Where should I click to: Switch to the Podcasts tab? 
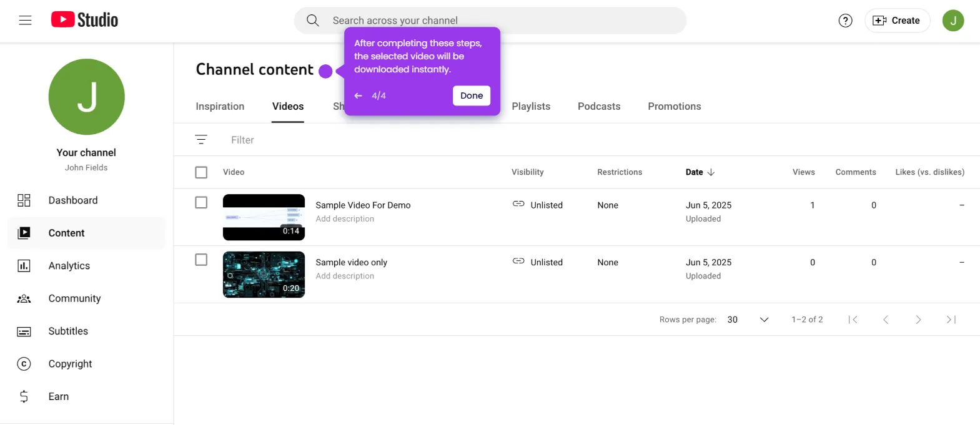pyautogui.click(x=599, y=106)
